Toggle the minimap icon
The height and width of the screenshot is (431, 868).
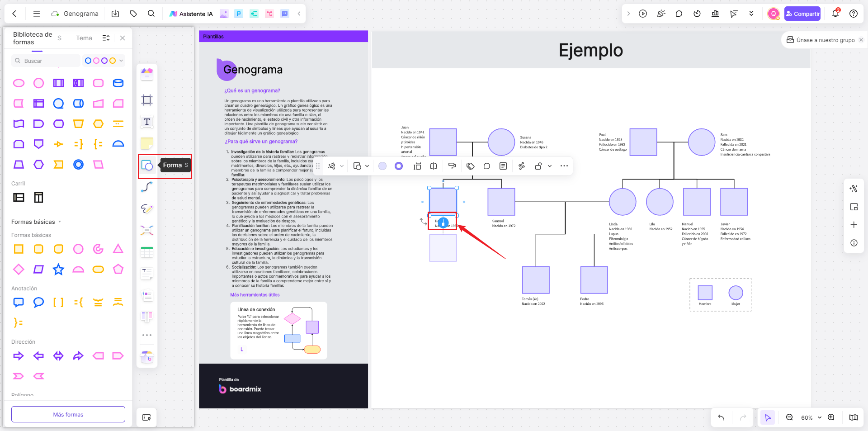[x=854, y=417]
